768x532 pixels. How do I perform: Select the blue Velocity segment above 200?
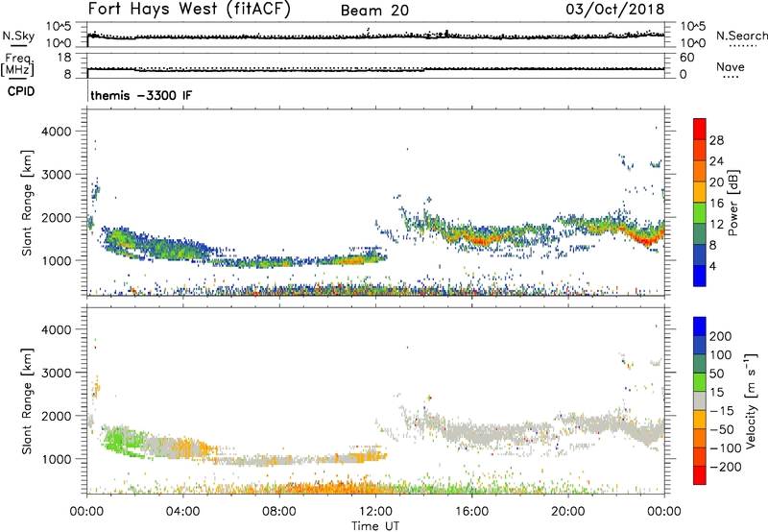700,326
